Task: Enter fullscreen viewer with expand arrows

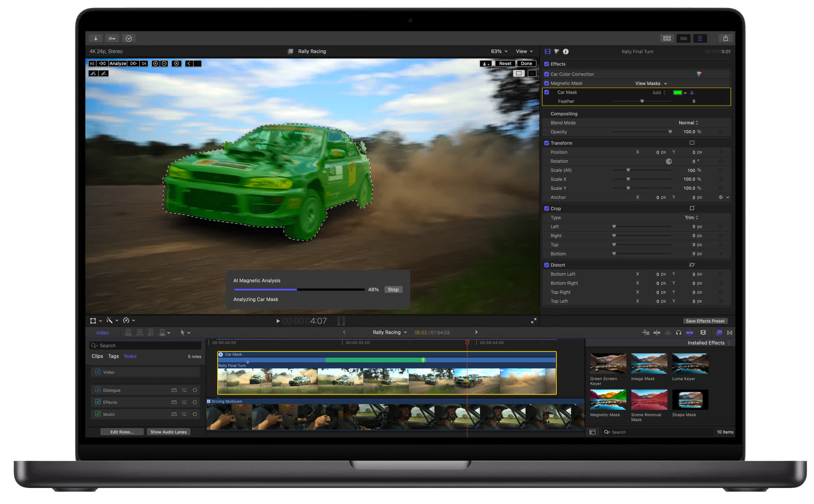Action: pos(534,321)
